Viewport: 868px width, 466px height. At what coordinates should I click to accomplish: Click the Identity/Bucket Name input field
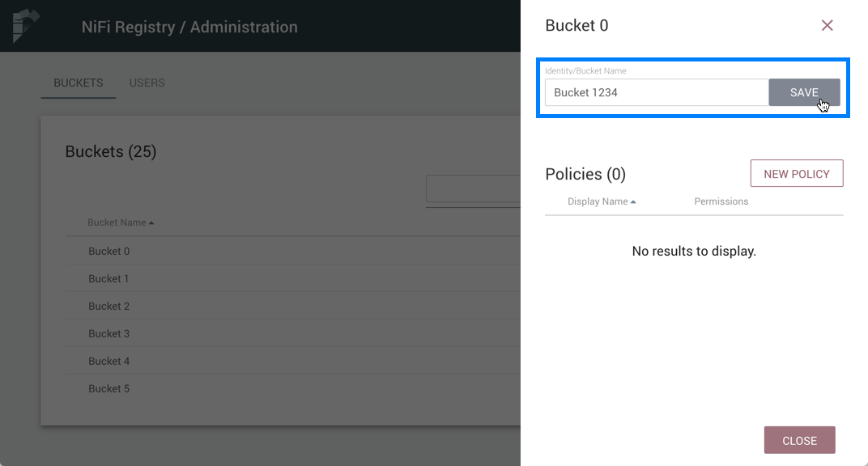click(657, 92)
